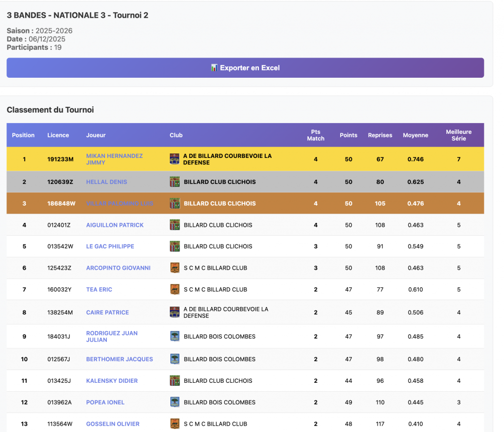The width and height of the screenshot is (504, 432).
Task: Click the bronze VILLAR PALOMINO LUIS row name
Action: click(120, 204)
